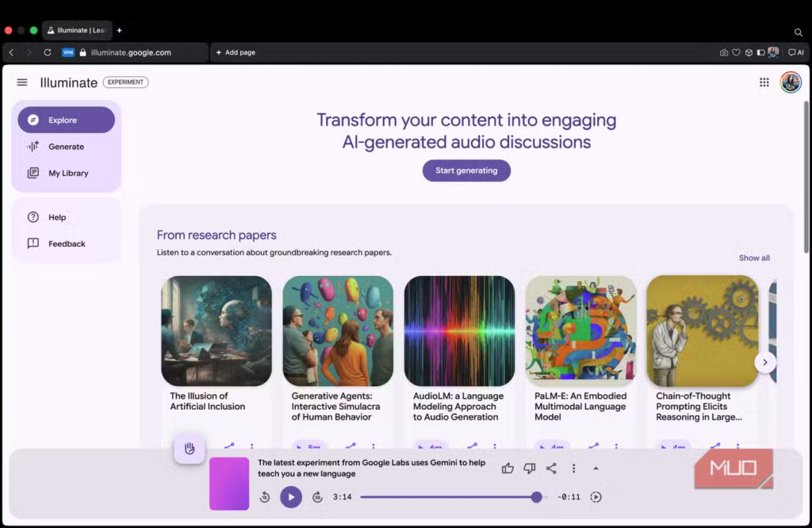Screen dimensions: 812x528
Task: Dislike the current audio with thumbs down
Action: pos(530,469)
